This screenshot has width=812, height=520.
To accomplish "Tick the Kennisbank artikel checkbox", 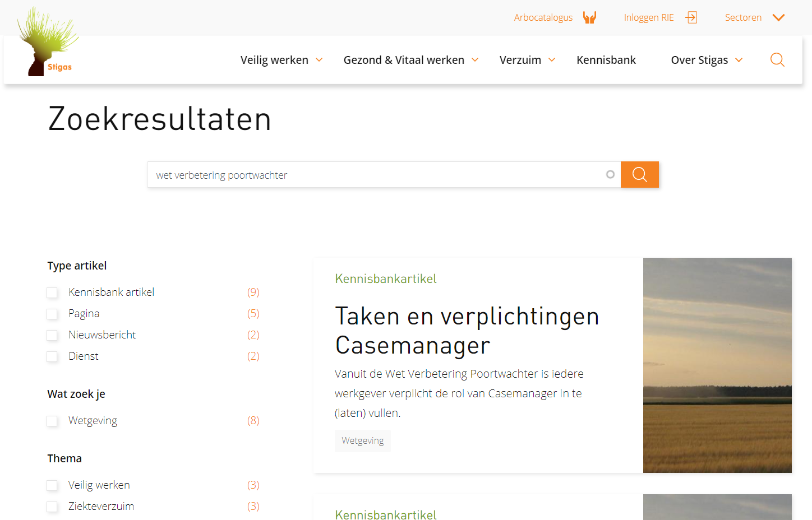I will (x=52, y=292).
